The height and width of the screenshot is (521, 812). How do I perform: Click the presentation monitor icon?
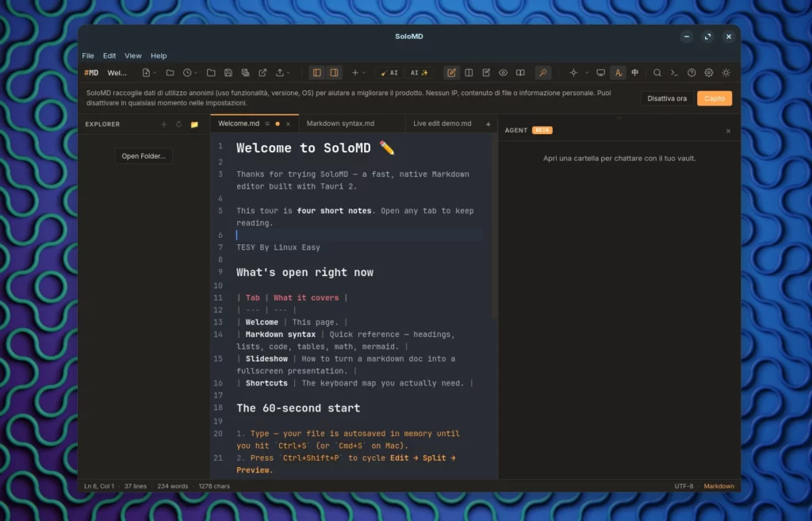[x=601, y=73]
